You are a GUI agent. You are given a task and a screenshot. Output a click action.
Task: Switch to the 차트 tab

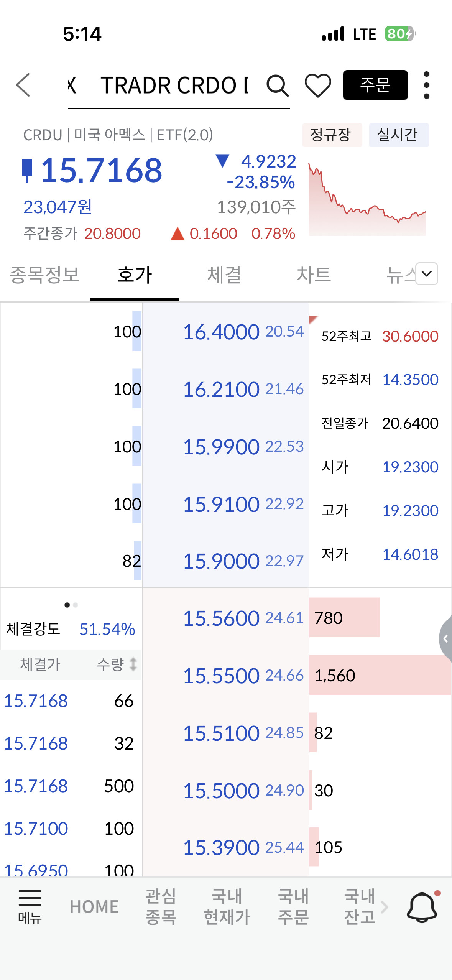[314, 275]
